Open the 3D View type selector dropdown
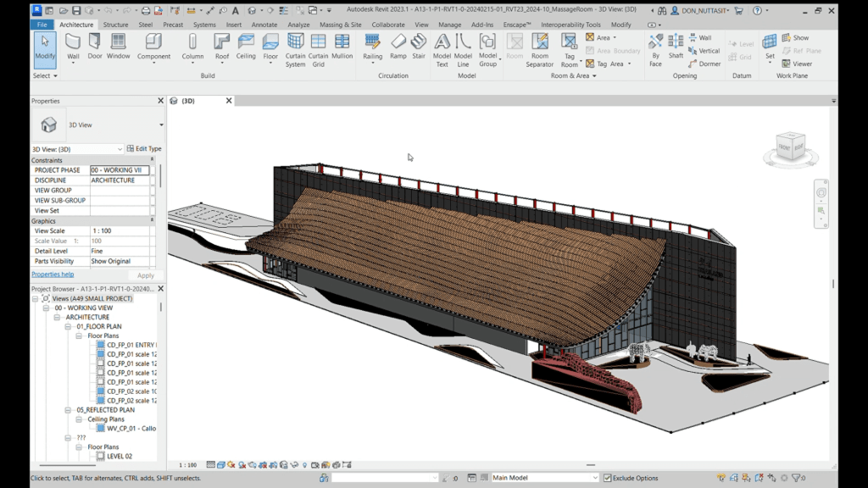868x488 pixels. click(161, 125)
